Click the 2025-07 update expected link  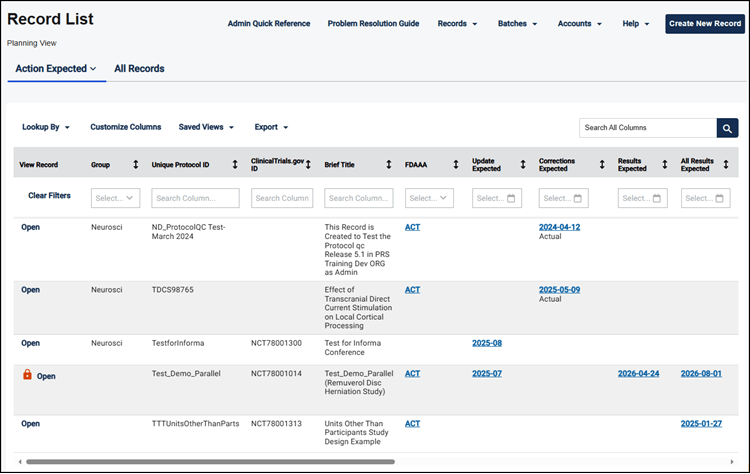487,374
